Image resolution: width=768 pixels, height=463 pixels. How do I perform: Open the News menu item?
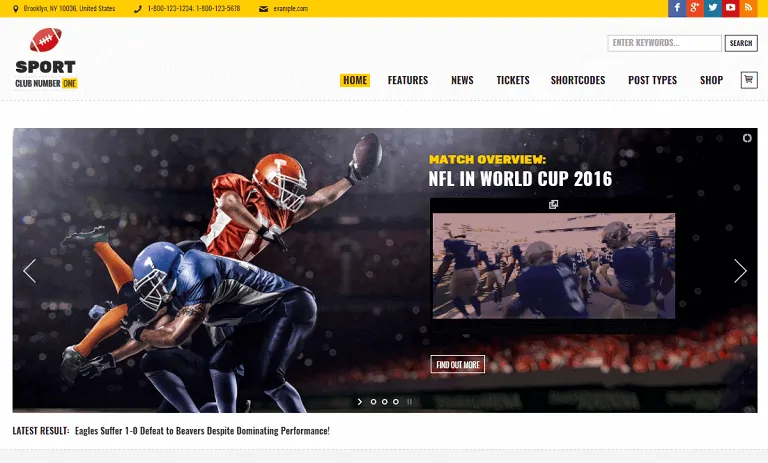tap(462, 80)
